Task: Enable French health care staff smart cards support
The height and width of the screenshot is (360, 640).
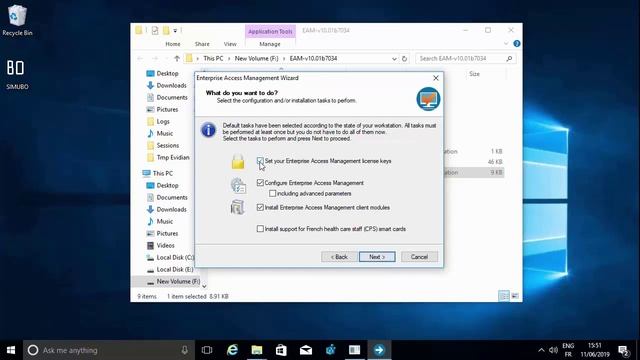Action: (260, 229)
